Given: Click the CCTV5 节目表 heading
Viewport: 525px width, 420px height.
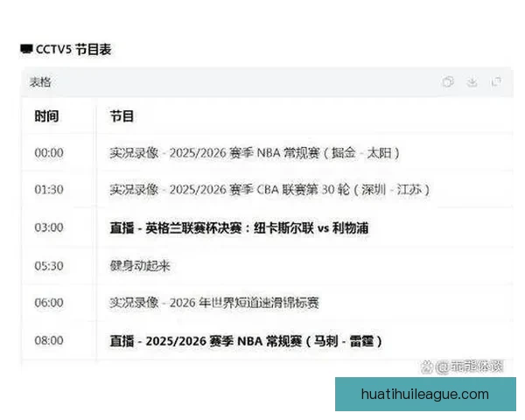Looking at the screenshot, I should point(73,50).
